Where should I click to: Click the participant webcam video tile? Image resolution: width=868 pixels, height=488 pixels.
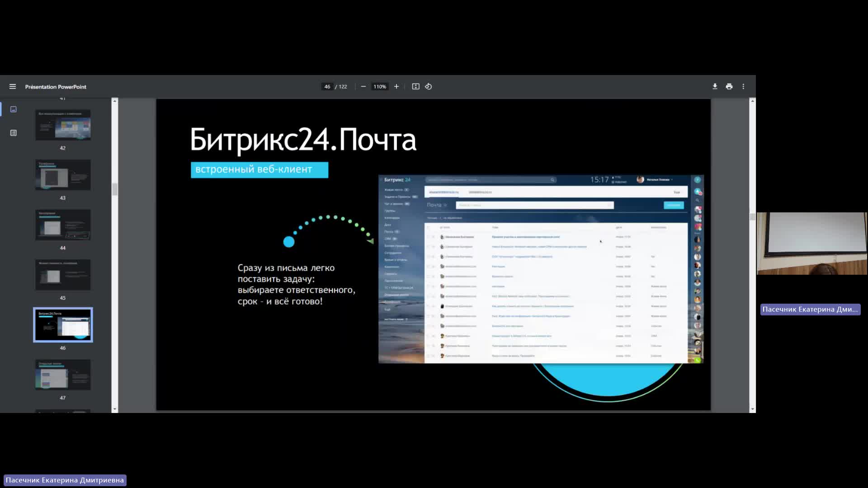(x=811, y=244)
